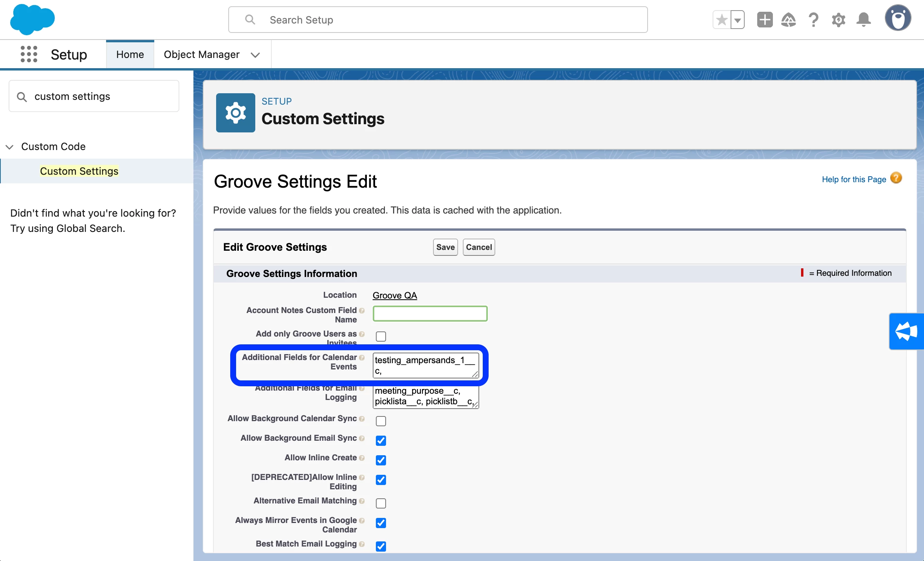Click help icon for Alternative Email Matching

(362, 501)
